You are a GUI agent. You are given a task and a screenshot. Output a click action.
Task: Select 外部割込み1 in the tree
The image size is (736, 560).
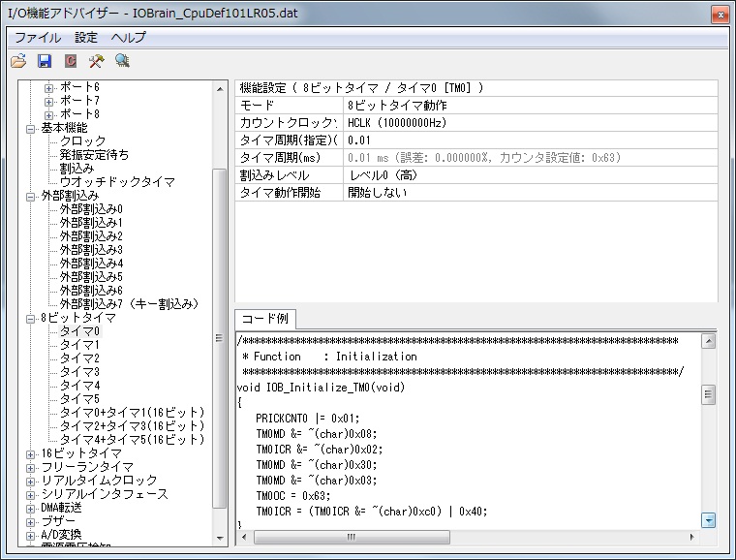(91, 223)
